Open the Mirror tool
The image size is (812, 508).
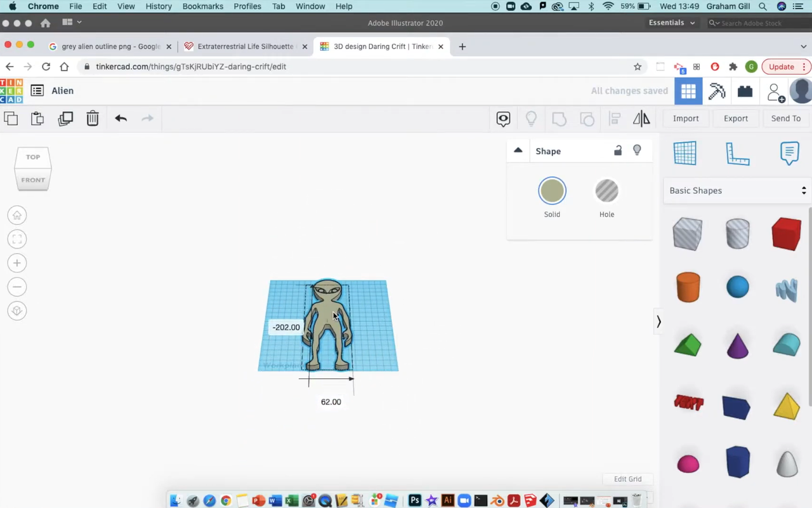tap(641, 118)
